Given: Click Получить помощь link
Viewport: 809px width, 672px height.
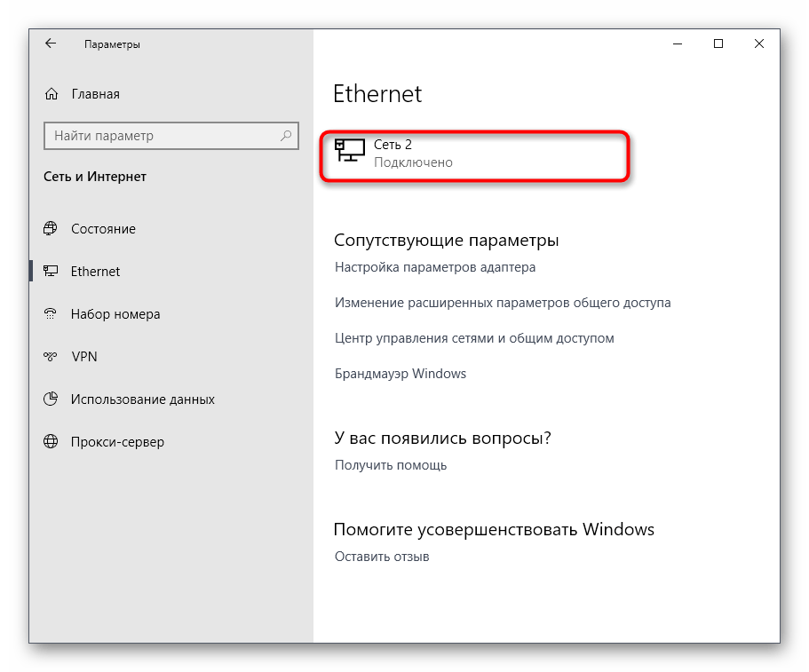Looking at the screenshot, I should click(390, 465).
